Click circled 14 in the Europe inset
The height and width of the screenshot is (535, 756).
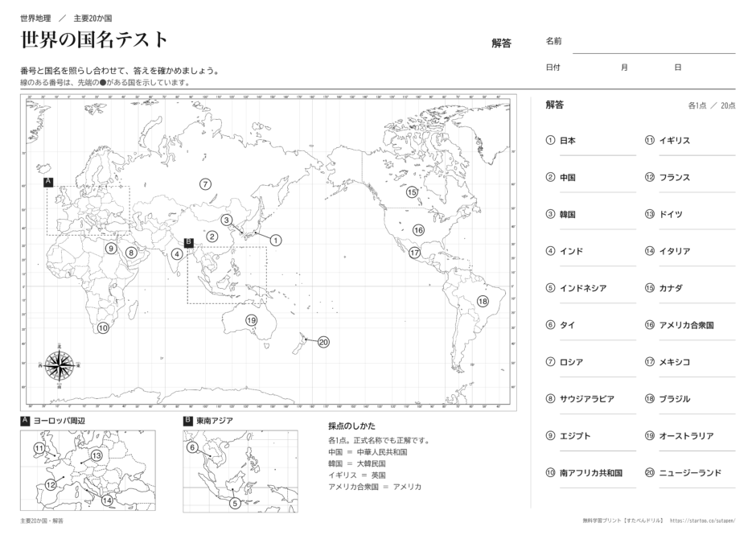pyautogui.click(x=107, y=500)
